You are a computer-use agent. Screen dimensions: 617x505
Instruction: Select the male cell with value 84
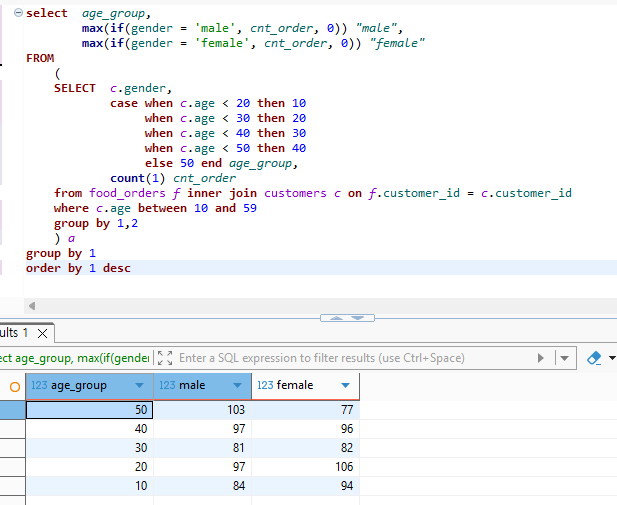[x=202, y=485]
